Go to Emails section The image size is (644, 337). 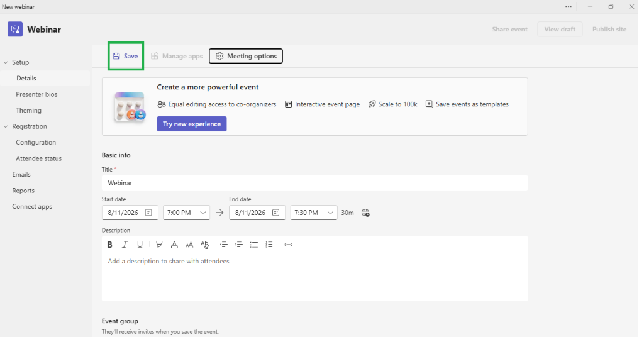(21, 174)
